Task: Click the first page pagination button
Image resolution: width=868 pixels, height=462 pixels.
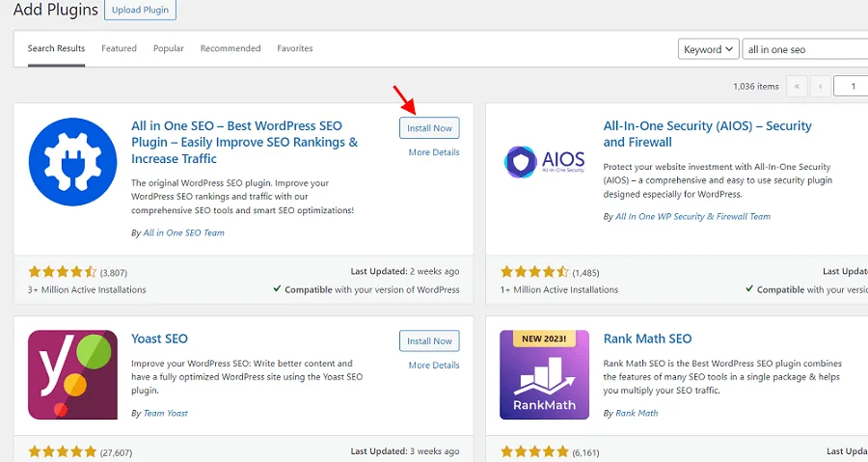Action: [x=798, y=86]
